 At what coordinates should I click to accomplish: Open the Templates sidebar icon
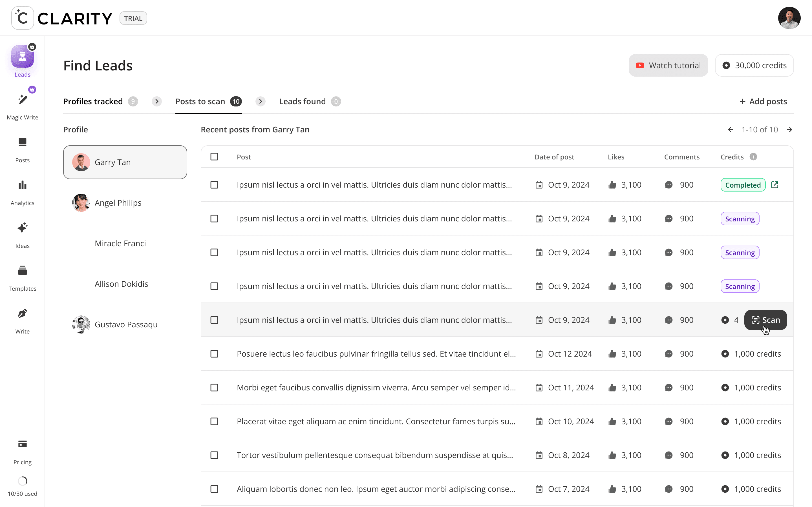(x=23, y=271)
